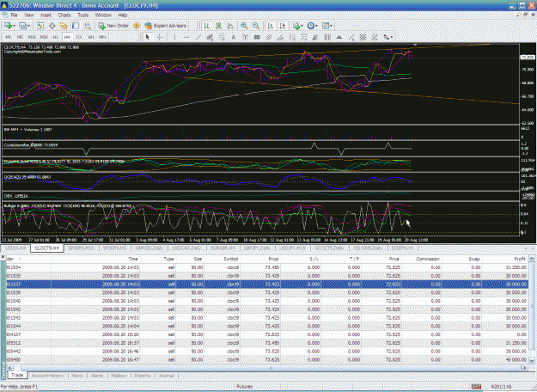Toggle the H4 timeframe button
This screenshot has width=537, height=392.
(67, 37)
